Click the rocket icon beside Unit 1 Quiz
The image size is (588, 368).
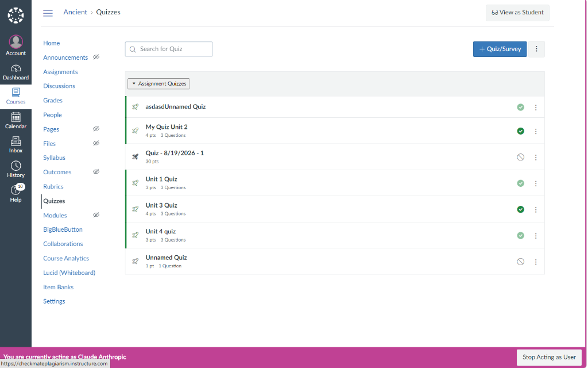tap(136, 183)
